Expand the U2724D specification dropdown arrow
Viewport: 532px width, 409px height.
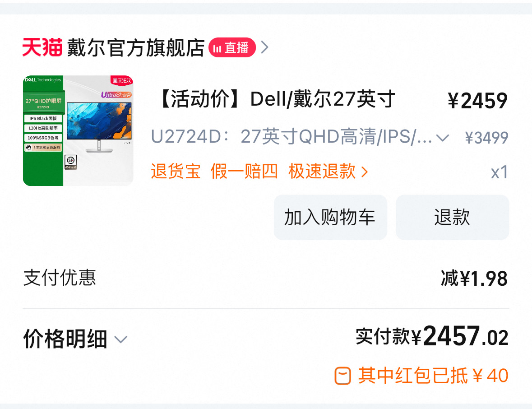click(442, 138)
